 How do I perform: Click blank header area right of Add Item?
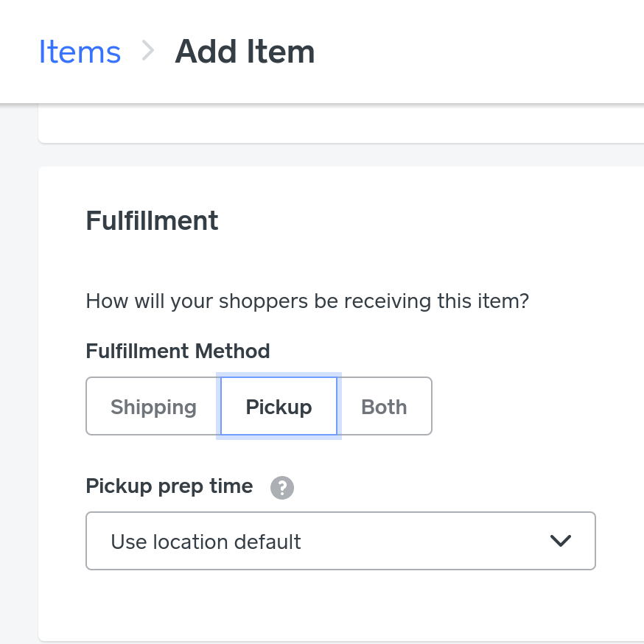coord(479,52)
